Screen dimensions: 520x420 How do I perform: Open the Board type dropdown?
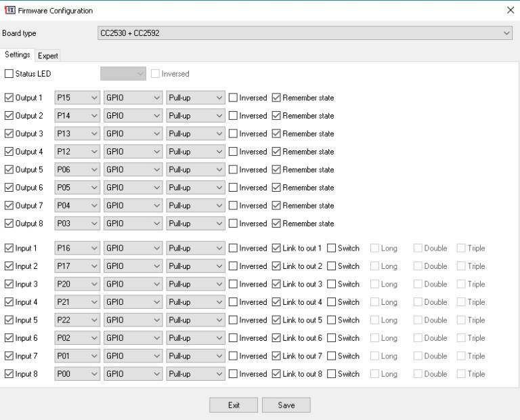click(x=305, y=33)
